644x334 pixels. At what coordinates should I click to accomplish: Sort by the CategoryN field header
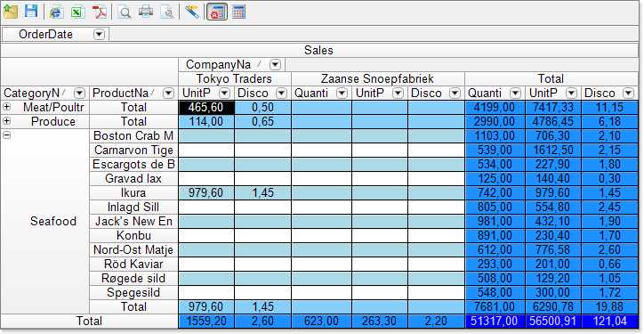44,94
